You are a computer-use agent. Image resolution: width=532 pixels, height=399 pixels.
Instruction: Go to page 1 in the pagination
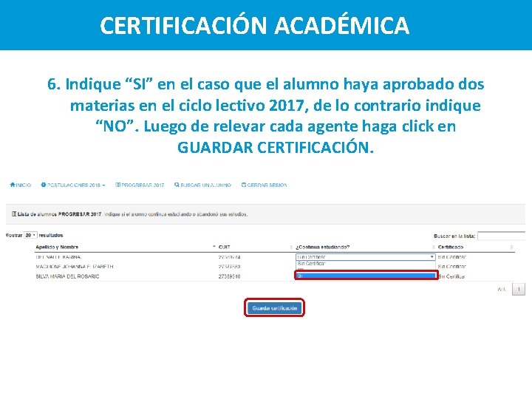(519, 290)
